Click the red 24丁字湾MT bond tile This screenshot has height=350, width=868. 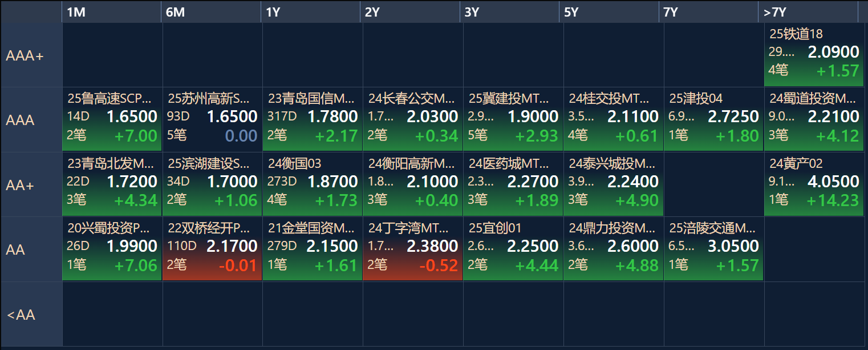[413, 249]
